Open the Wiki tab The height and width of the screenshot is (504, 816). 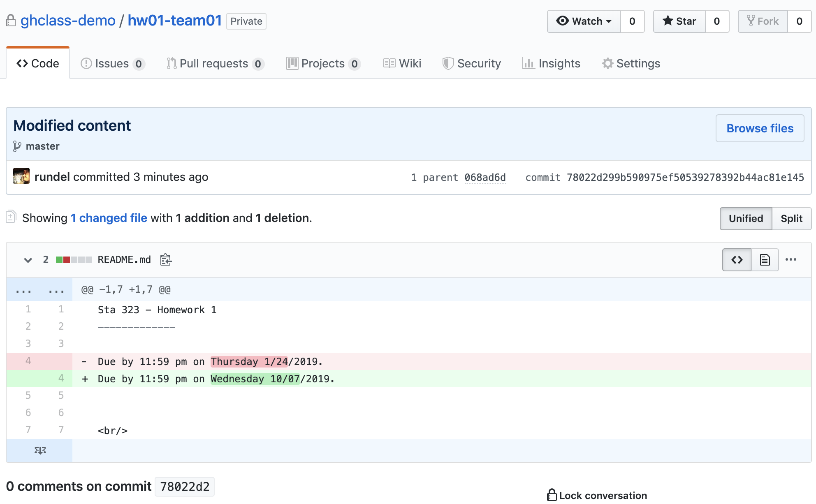pyautogui.click(x=402, y=64)
